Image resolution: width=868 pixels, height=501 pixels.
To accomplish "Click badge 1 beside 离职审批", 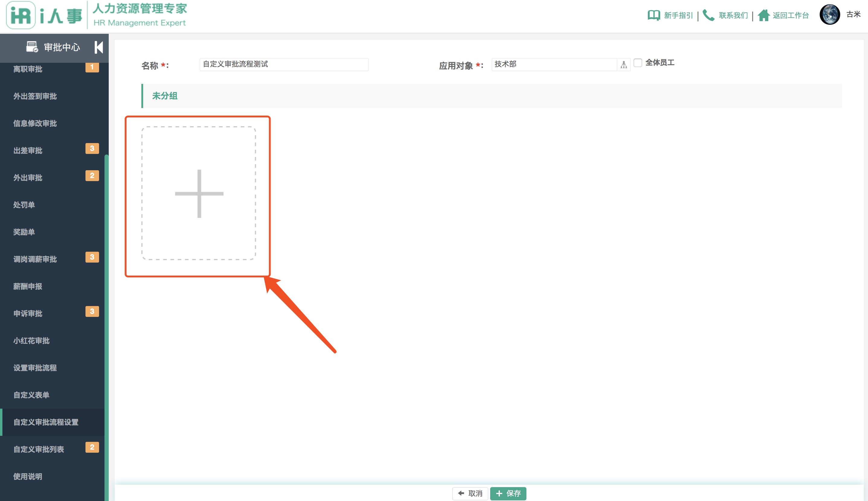I will click(92, 67).
